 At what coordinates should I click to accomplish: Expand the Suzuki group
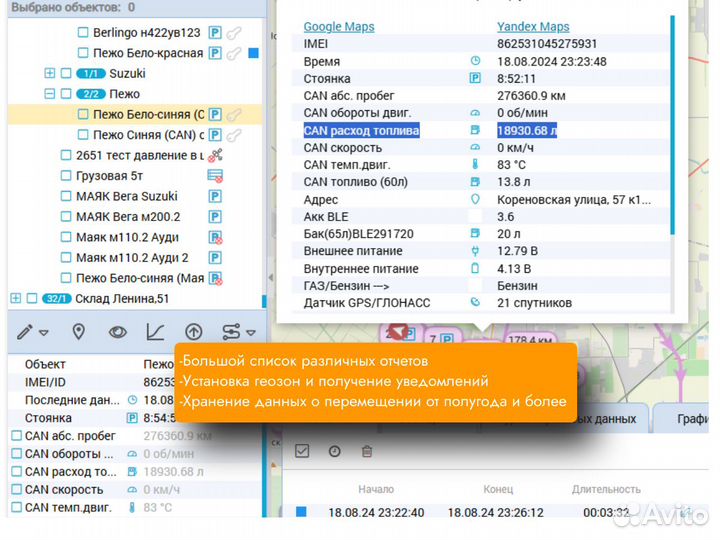point(50,73)
